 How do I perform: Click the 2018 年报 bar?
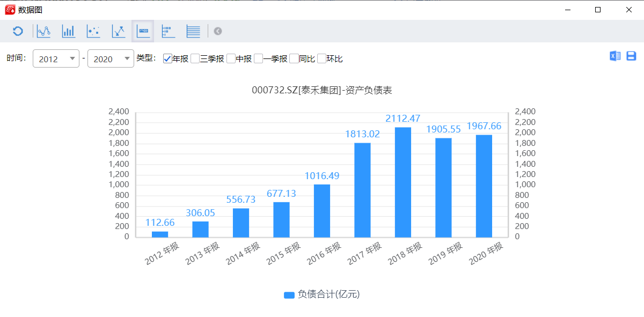pos(403,182)
